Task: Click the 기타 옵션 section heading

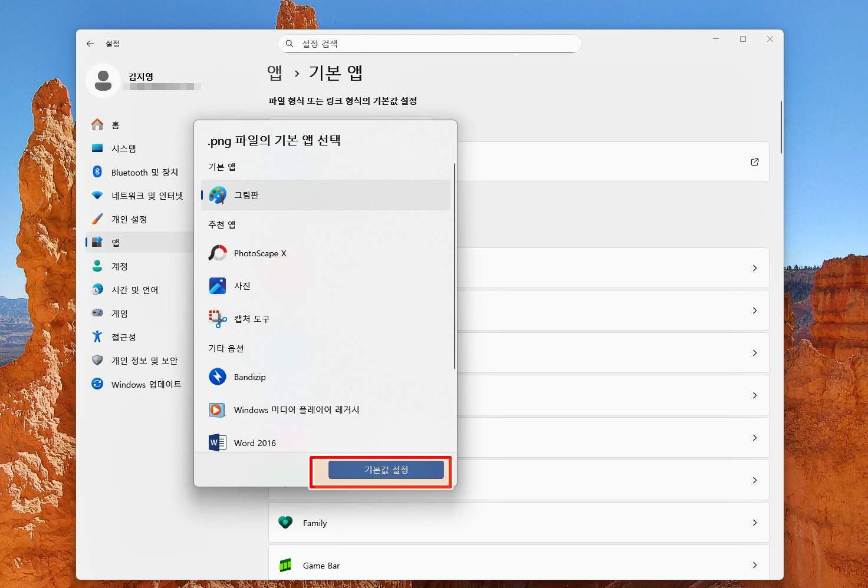Action: point(226,348)
